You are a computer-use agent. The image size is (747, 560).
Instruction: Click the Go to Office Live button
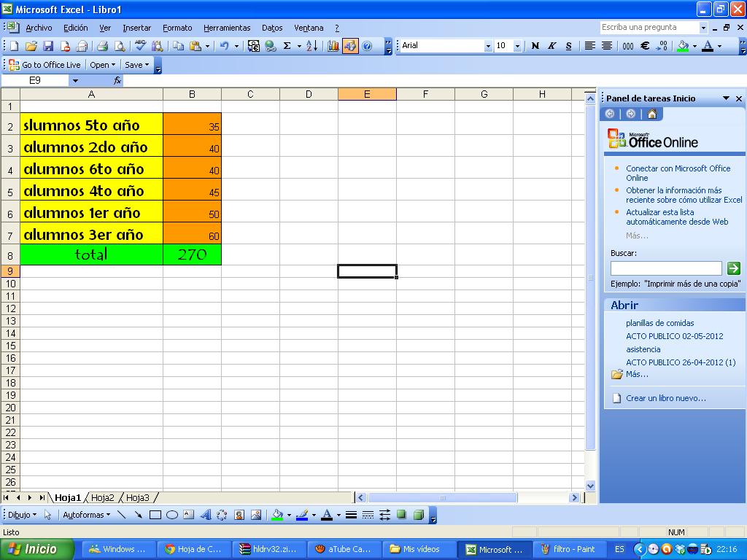[45, 65]
